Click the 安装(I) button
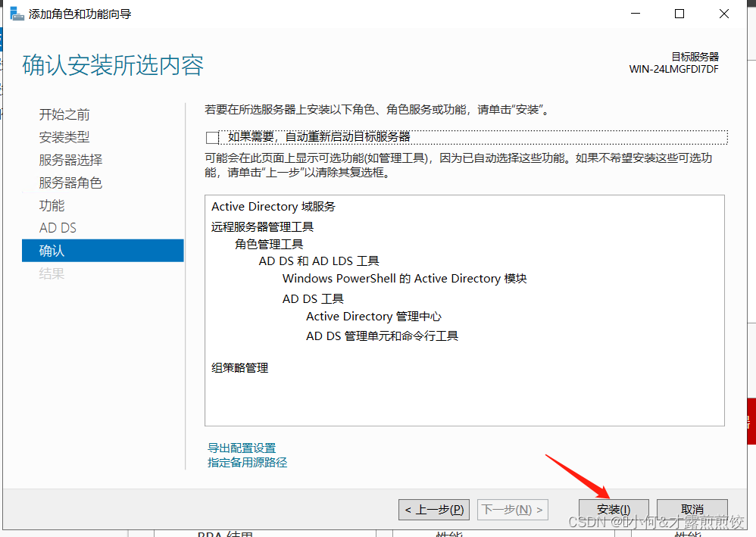 point(614,510)
